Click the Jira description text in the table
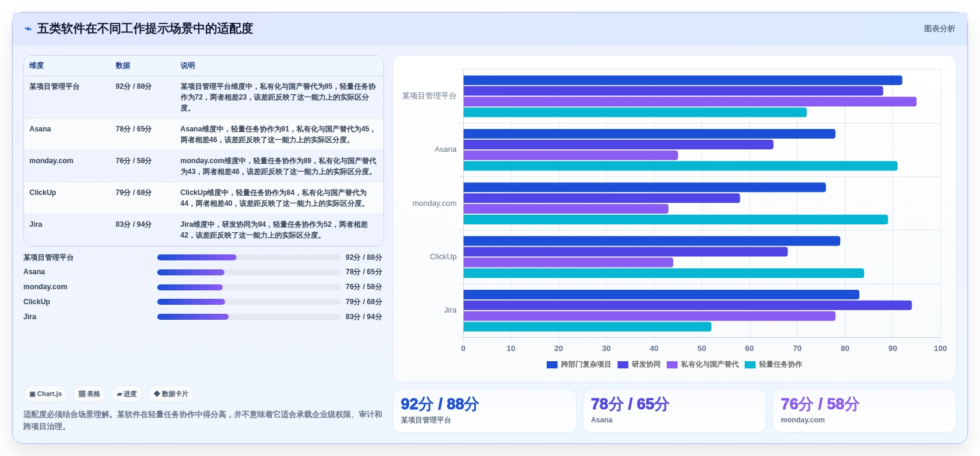 coord(275,230)
